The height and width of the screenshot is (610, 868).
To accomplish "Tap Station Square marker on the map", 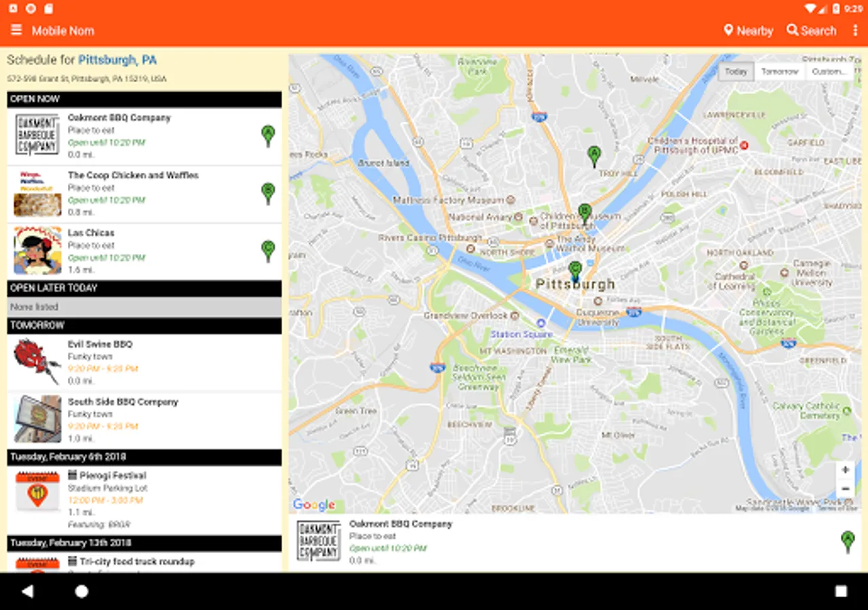I will pos(540,323).
